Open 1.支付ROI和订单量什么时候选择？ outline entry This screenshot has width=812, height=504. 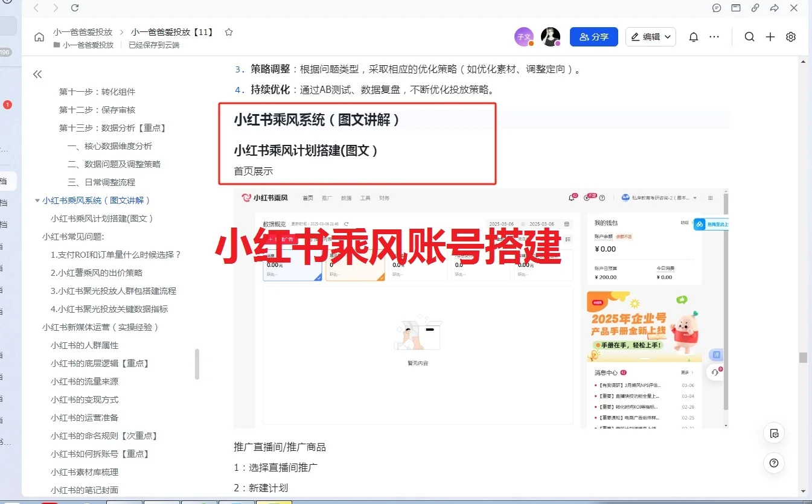point(116,255)
